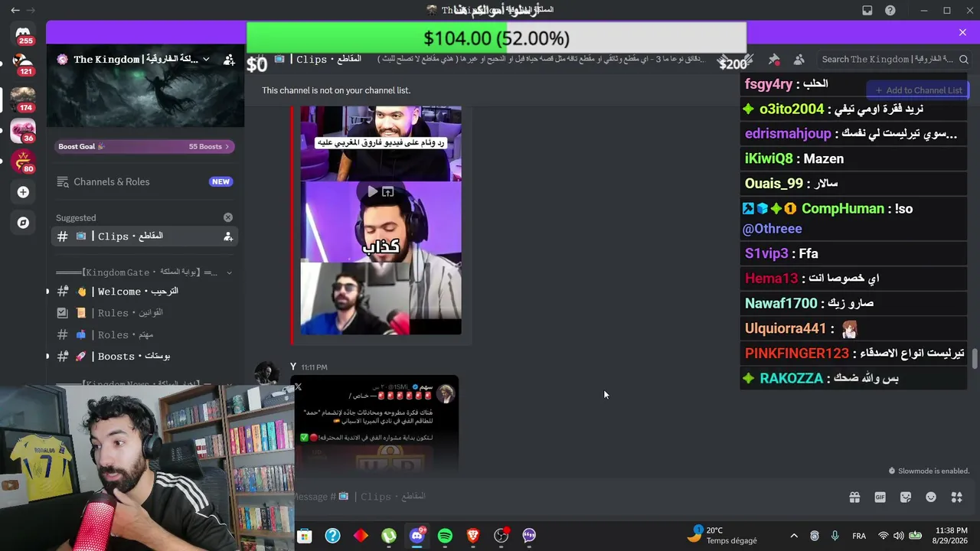Open Discord help icon in title bar

click(x=890, y=10)
